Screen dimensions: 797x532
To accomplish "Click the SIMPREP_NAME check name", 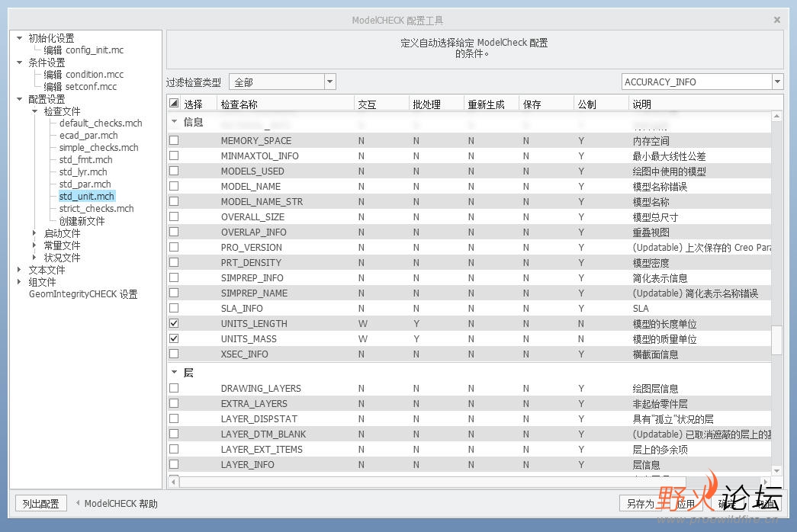I will pyautogui.click(x=254, y=293).
